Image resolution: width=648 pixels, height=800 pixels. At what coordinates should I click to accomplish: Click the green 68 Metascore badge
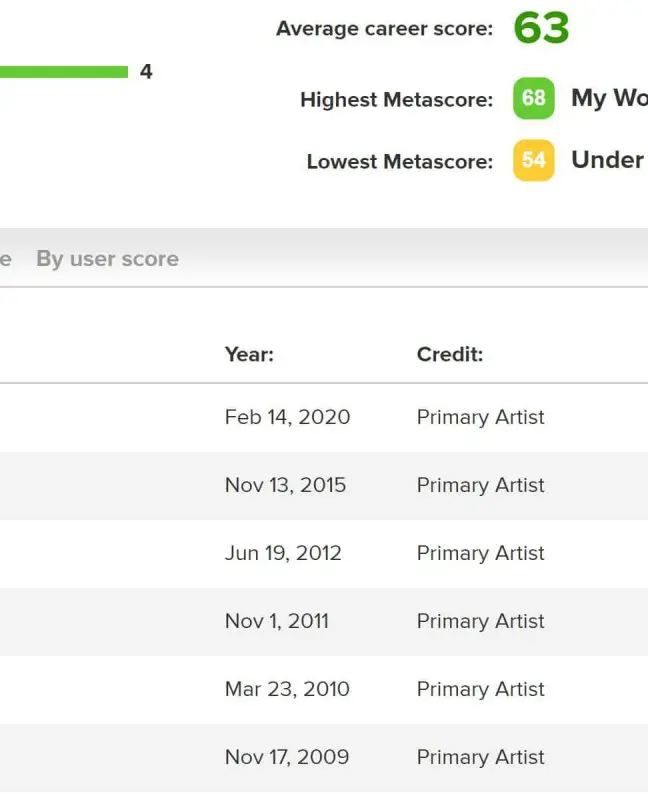pos(533,99)
